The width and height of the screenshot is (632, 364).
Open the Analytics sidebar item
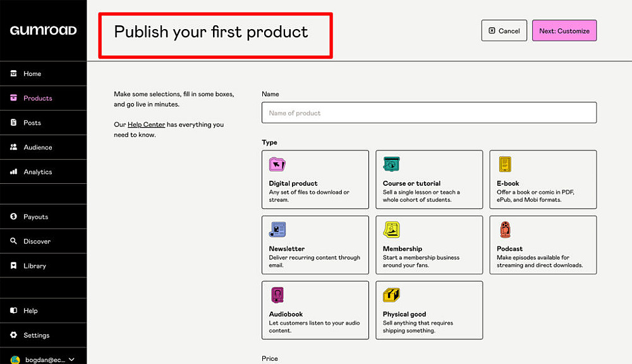[38, 172]
